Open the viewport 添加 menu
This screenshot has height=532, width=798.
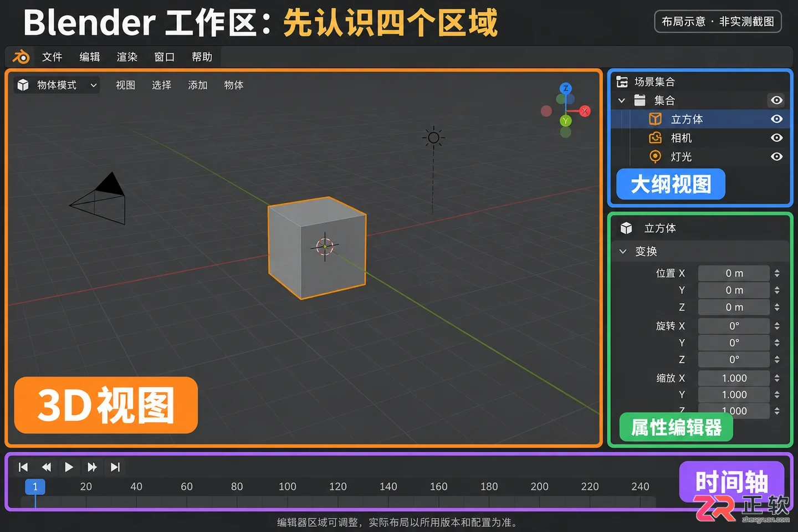coord(197,85)
